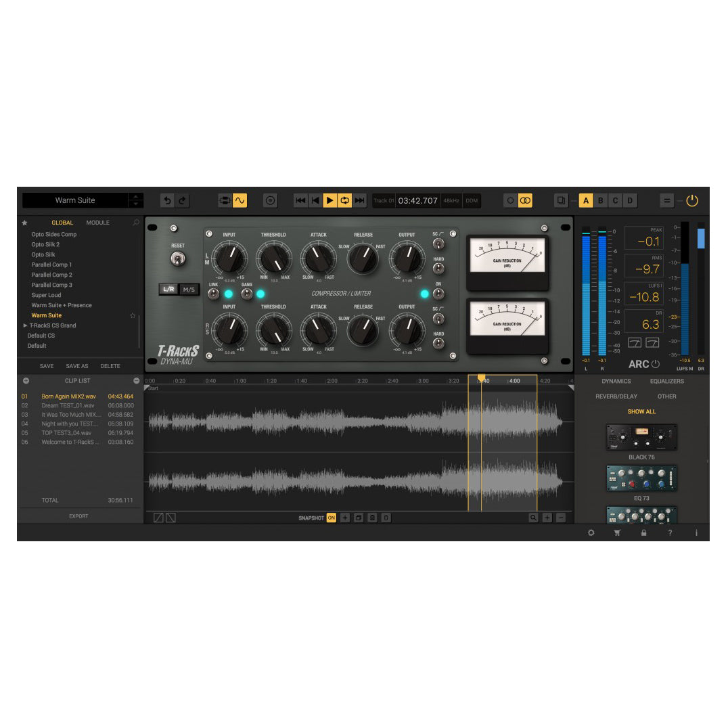Select the mono circle monitoring icon
This screenshot has width=728, height=728.
[510, 200]
